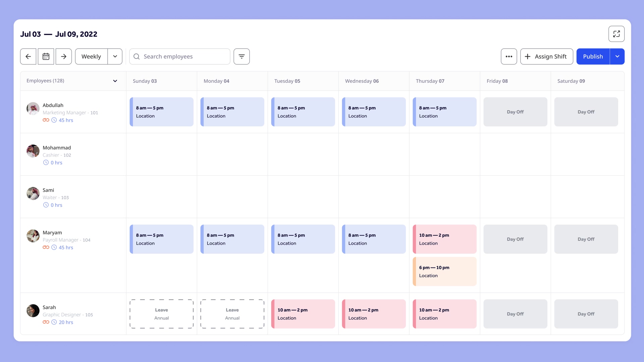Click the infinity/recurring shift icon for Abdullah
644x362 pixels.
pos(46,120)
